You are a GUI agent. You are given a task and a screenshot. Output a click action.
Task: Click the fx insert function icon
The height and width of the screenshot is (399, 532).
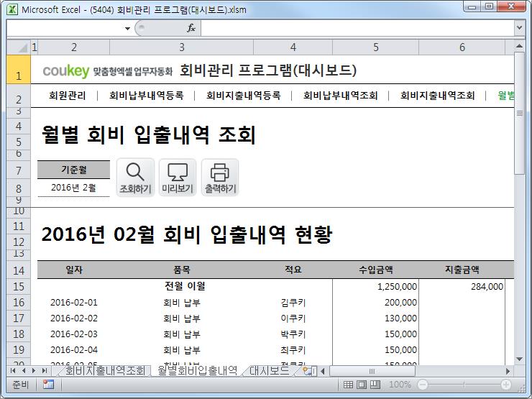[x=191, y=28]
